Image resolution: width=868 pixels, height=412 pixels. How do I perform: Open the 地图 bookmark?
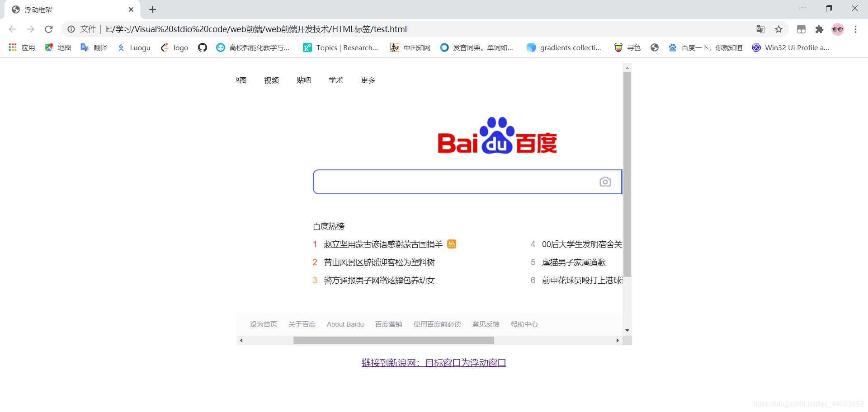pos(58,47)
